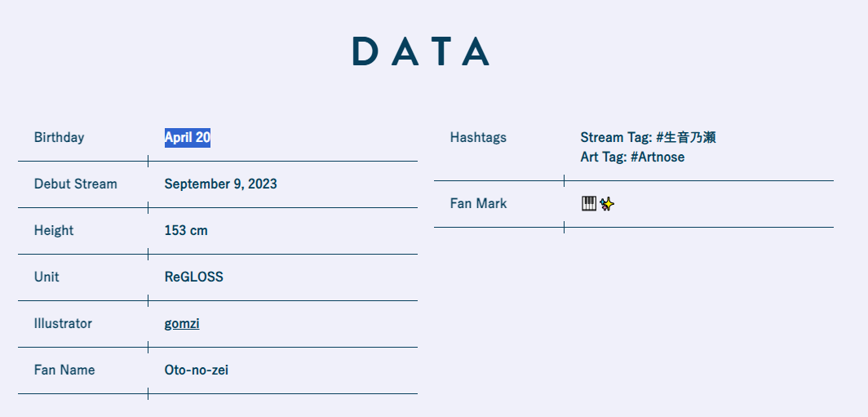Click the highlighted April 20 birthday text
Screen dimensions: 868x417
(x=188, y=138)
